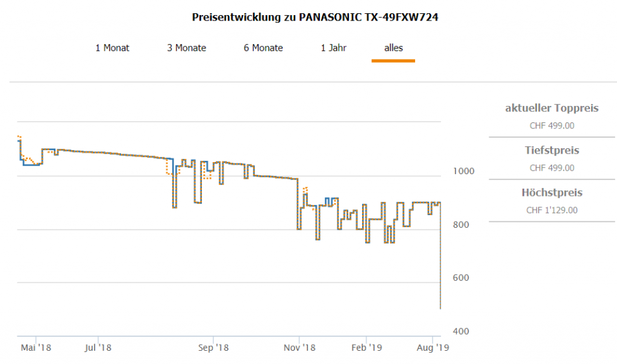Switch to the 3 Monate tab
The image size is (617, 364).
click(186, 48)
